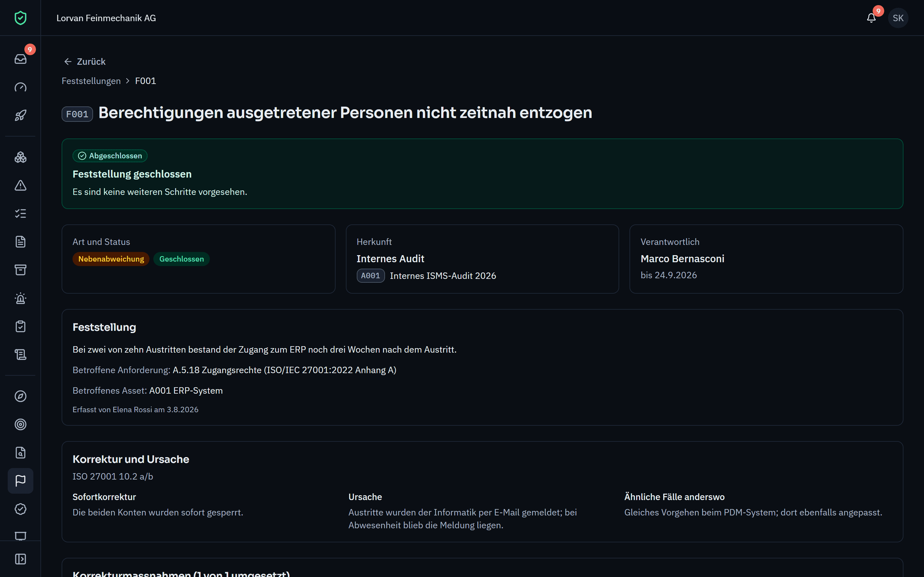Open audit A001 Internes ISMS-Audit 2026
Screen dimensions: 924x577
coord(426,276)
